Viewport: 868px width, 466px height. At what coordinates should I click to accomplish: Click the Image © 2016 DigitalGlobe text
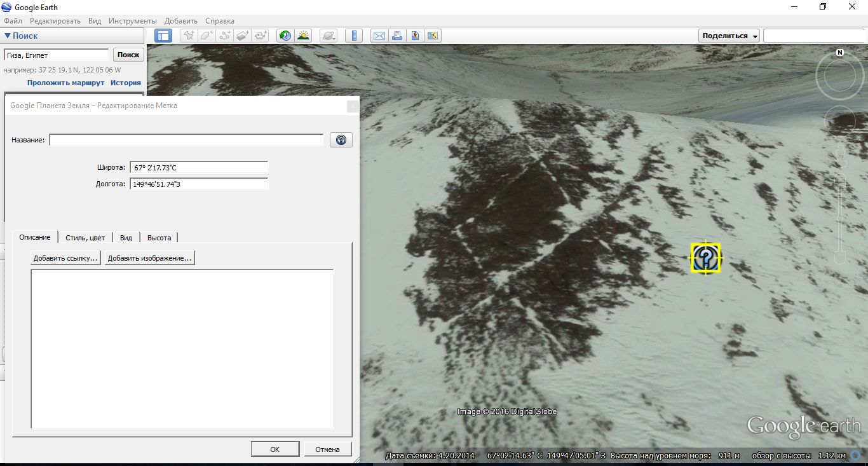[x=507, y=411]
